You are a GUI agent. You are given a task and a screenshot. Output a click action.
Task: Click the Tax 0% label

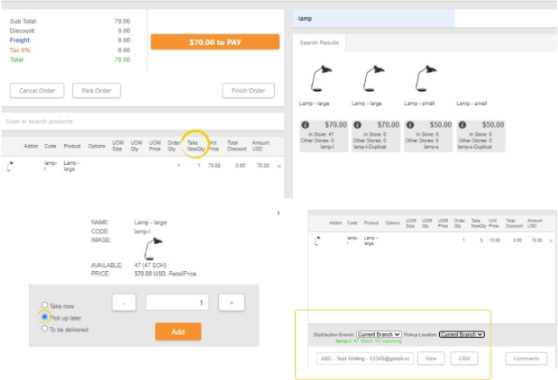(x=20, y=50)
